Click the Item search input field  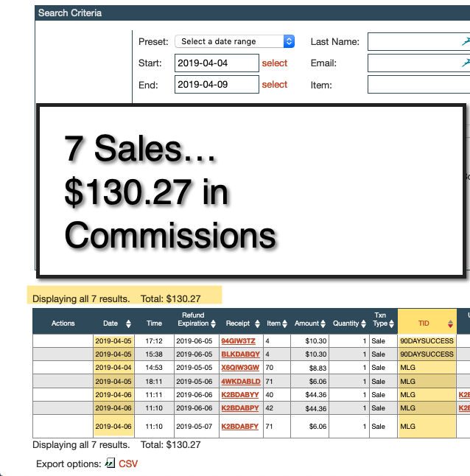pos(418,85)
